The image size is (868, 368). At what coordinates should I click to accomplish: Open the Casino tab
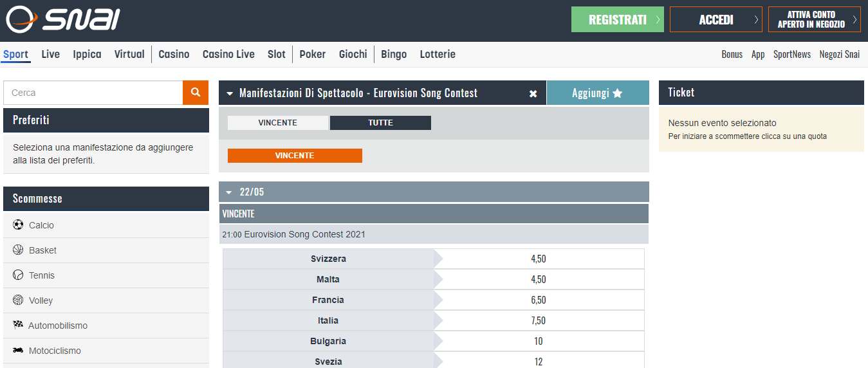coord(174,55)
